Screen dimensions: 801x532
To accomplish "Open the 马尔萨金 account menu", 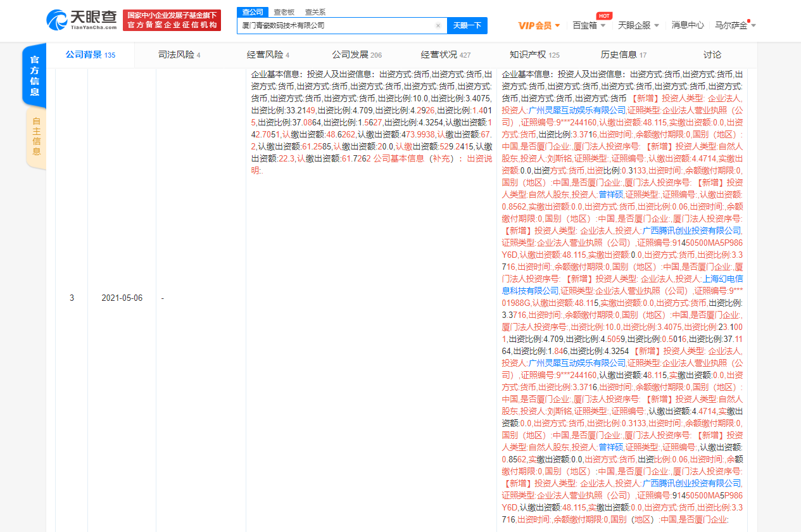I will tap(733, 25).
